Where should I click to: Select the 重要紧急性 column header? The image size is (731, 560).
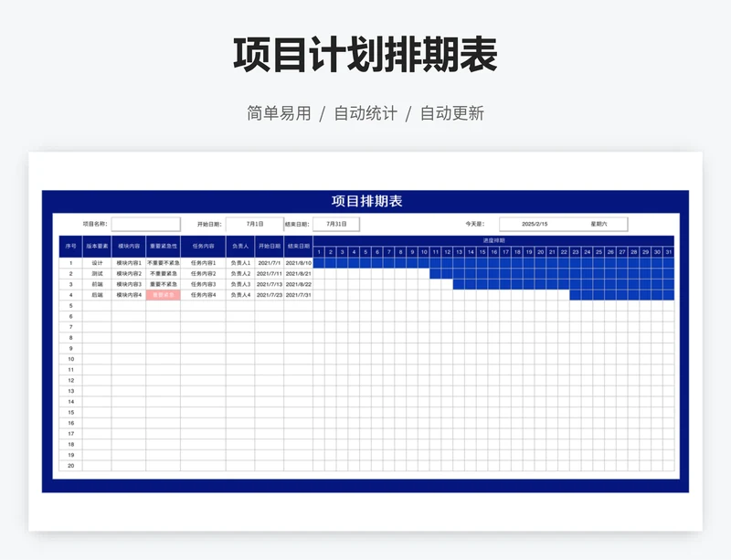(164, 246)
